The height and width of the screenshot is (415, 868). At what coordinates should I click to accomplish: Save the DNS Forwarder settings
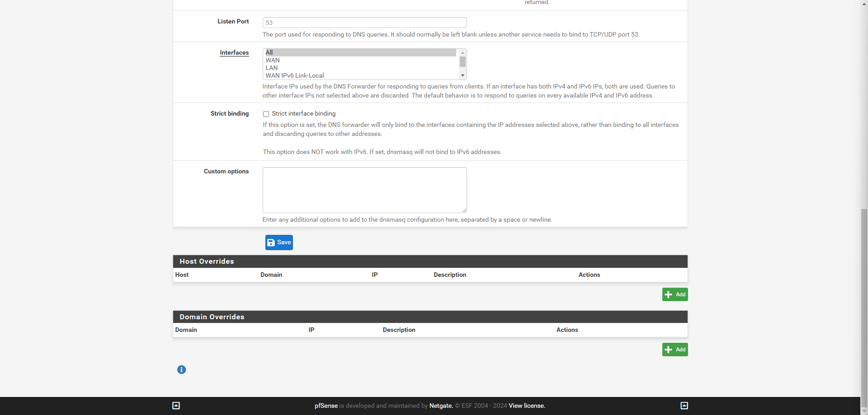[279, 242]
